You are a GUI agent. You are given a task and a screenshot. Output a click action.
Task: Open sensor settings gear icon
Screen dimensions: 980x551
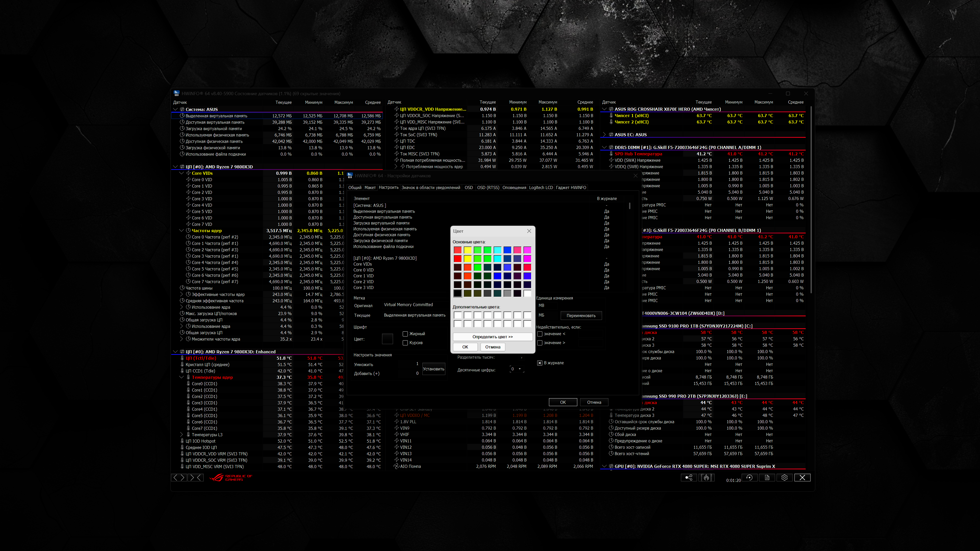click(785, 478)
